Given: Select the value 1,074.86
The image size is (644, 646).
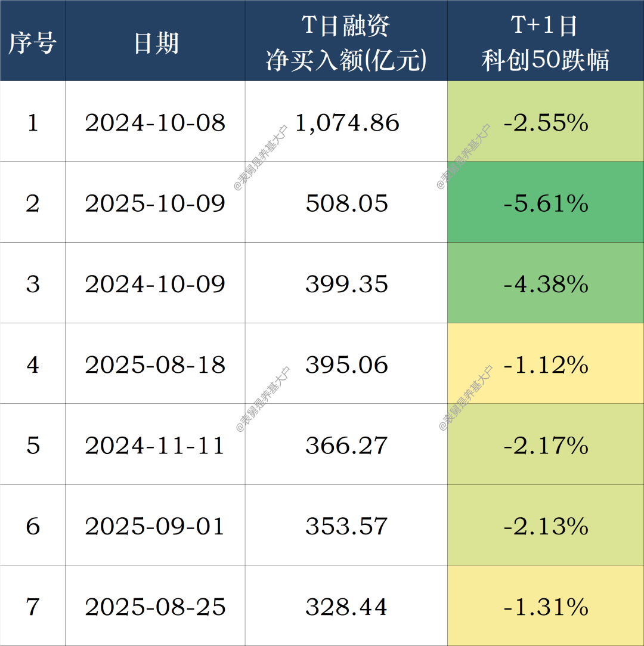Looking at the screenshot, I should 346,123.
